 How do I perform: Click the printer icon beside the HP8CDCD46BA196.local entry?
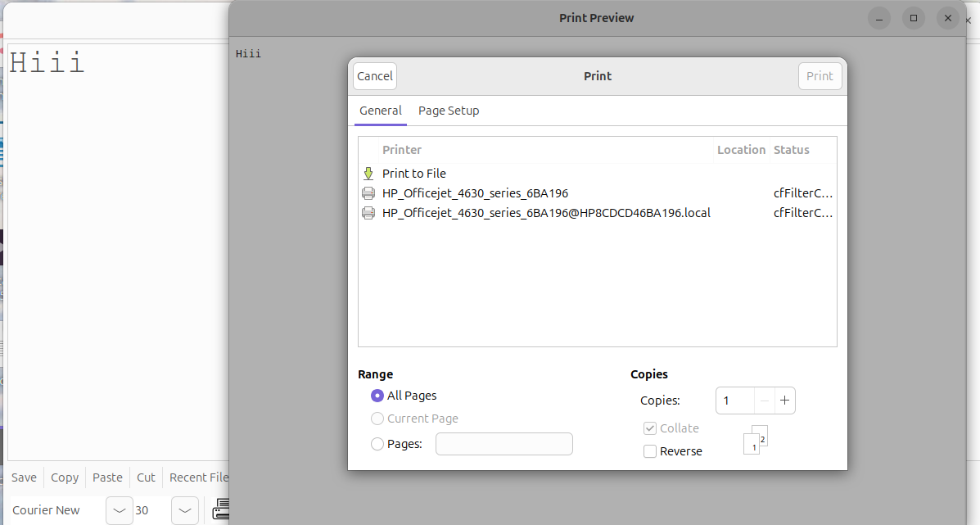pos(368,213)
